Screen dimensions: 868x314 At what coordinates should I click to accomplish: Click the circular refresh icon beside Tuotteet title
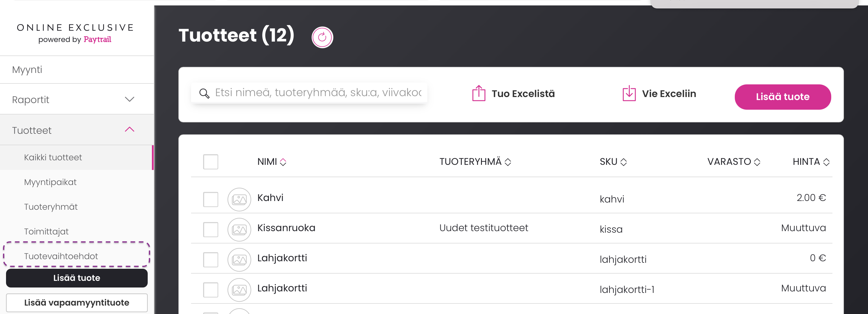click(322, 37)
